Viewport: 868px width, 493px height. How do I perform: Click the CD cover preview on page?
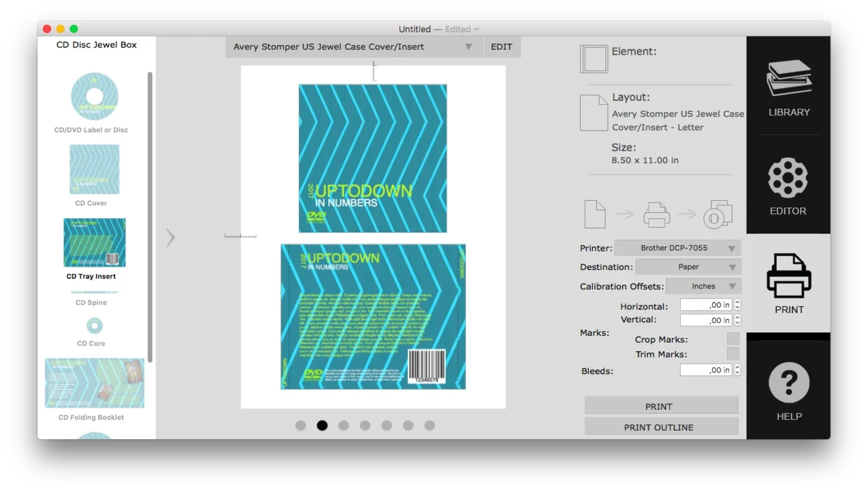373,158
